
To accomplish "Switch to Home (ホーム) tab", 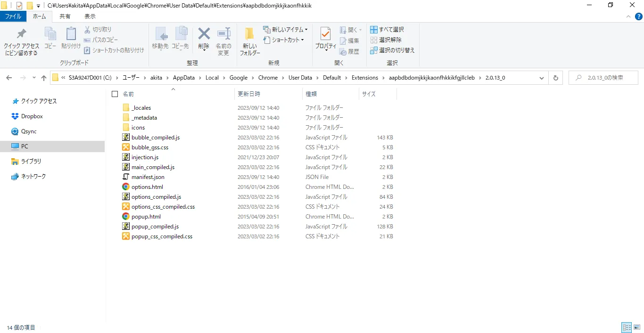I will 39,16.
